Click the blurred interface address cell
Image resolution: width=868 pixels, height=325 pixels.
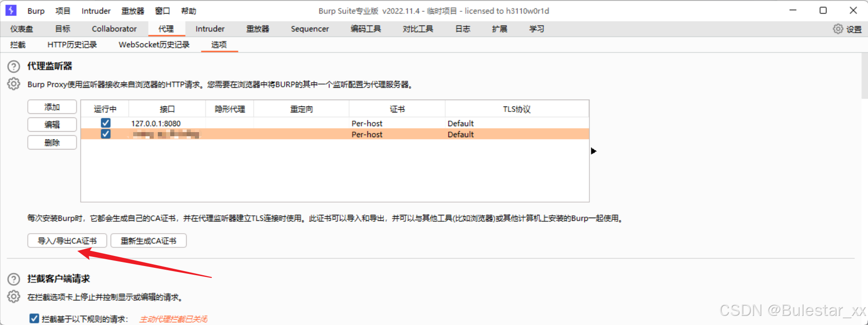click(x=166, y=134)
